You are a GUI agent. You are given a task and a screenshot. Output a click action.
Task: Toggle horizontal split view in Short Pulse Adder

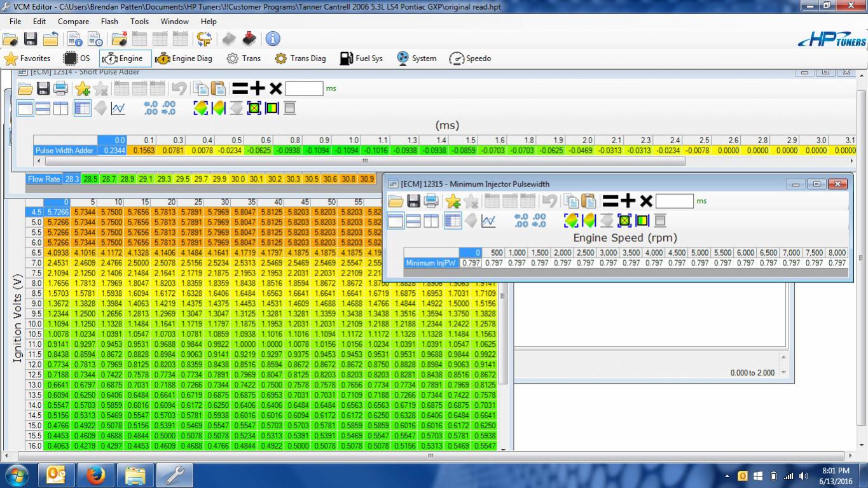tap(43, 108)
